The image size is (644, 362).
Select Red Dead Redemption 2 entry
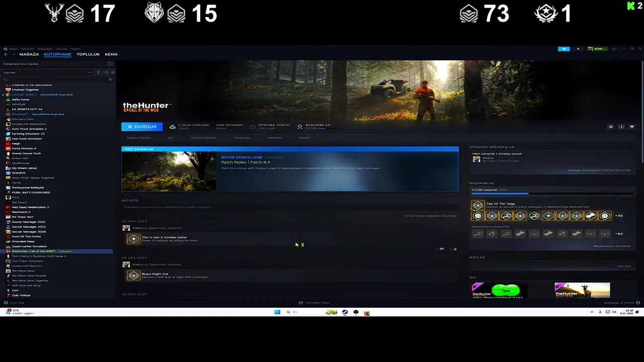pos(30,207)
